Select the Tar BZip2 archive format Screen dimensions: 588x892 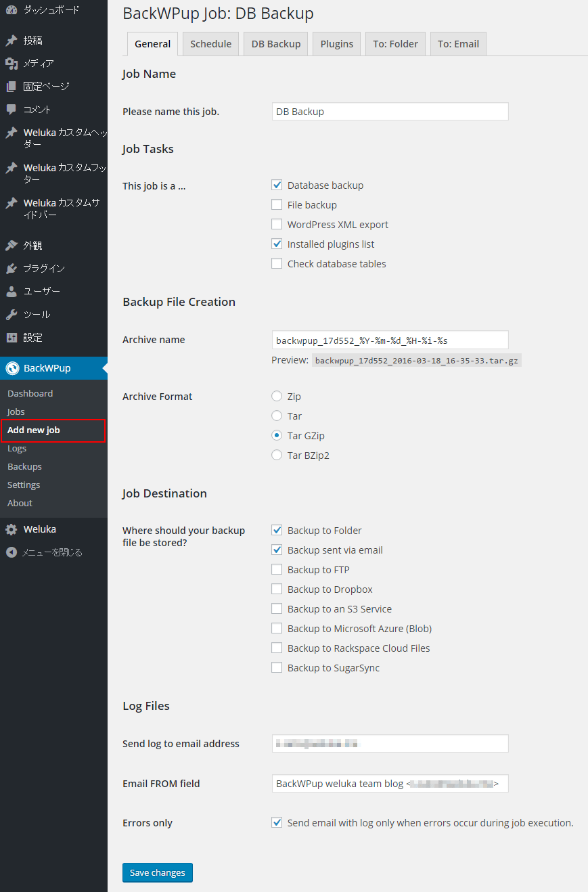[277, 455]
